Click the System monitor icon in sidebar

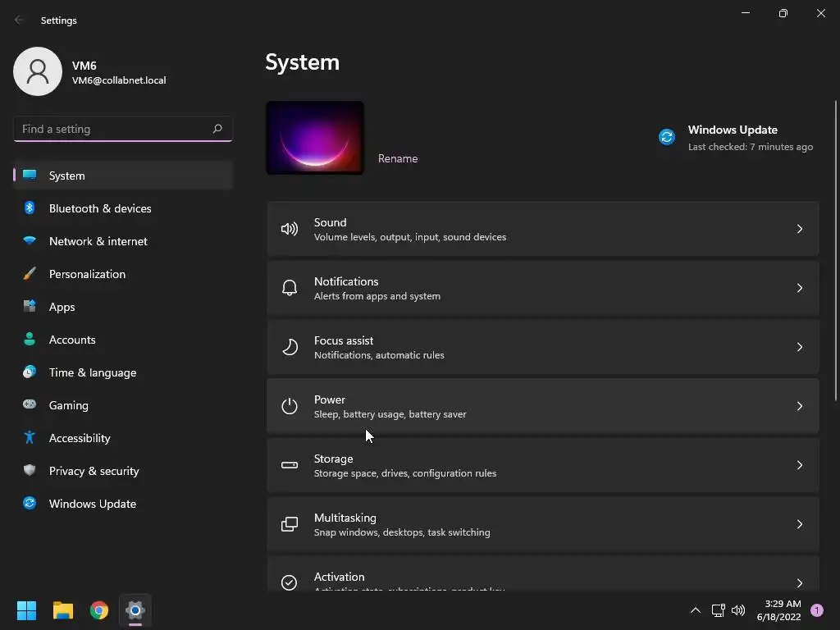[x=30, y=176]
